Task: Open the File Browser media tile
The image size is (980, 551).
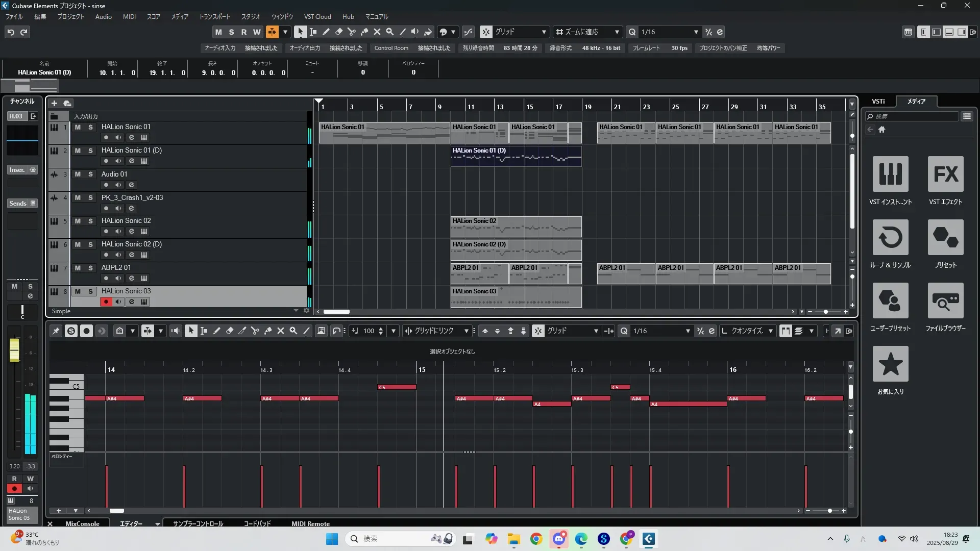Action: pos(945,300)
